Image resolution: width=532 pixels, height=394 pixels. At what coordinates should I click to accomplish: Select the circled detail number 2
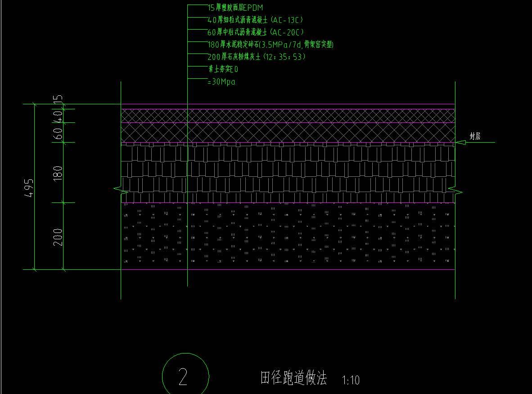click(183, 377)
